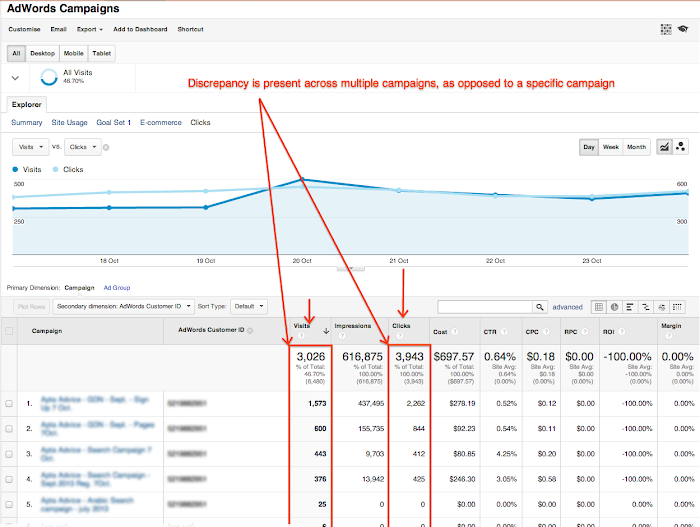Switch to the line chart view icon
This screenshot has width=700, height=527.
(x=663, y=147)
